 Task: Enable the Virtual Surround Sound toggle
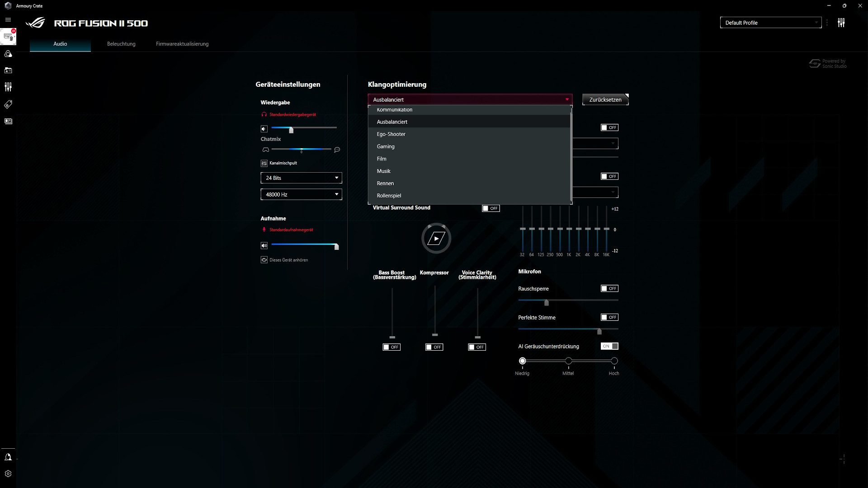(x=491, y=208)
